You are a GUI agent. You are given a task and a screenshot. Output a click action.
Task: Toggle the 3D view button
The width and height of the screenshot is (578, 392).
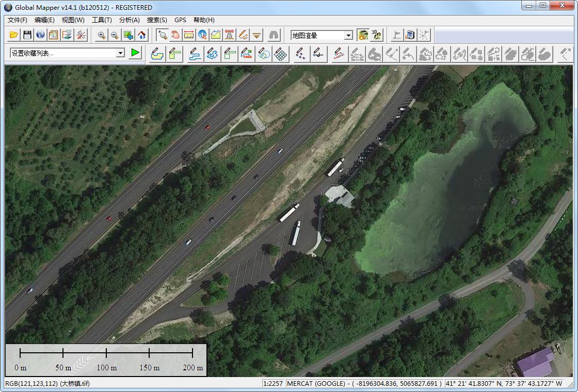[x=377, y=35]
